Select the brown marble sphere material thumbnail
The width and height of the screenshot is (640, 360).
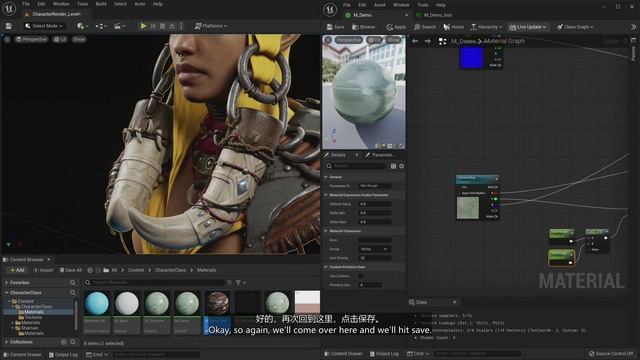tap(217, 303)
